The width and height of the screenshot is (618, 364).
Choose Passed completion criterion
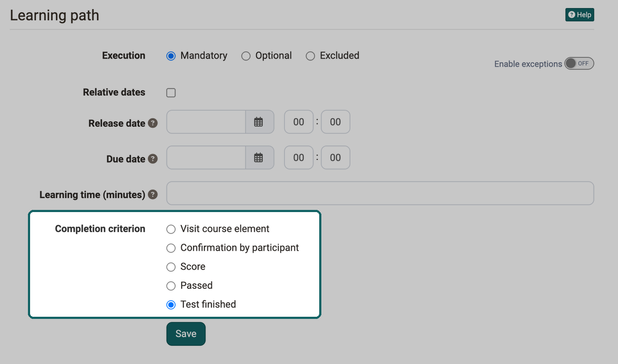pos(171,286)
